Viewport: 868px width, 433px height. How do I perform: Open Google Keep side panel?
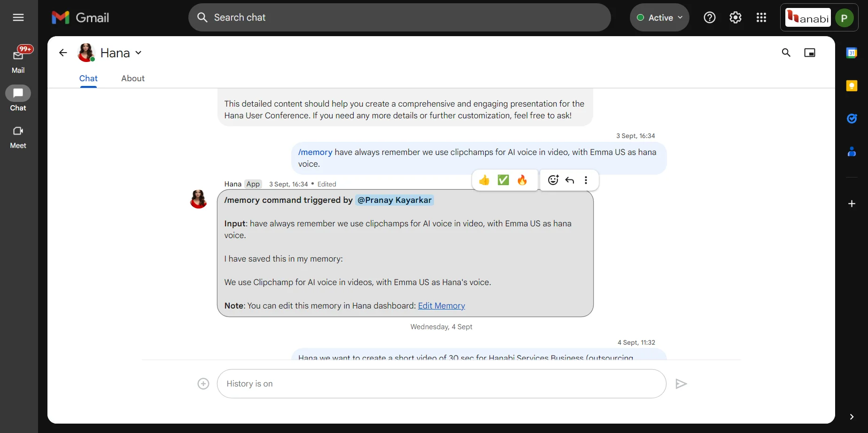point(852,85)
